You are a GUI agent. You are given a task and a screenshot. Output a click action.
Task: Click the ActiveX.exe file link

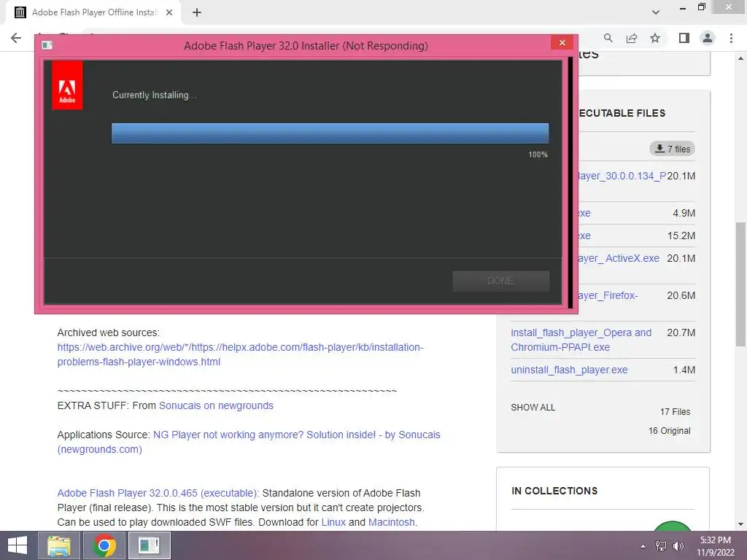click(619, 259)
